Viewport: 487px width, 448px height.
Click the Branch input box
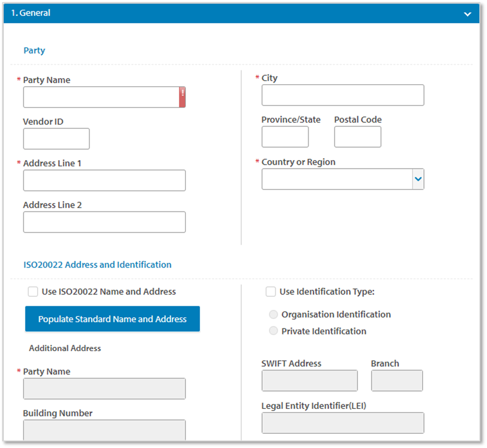click(x=397, y=381)
